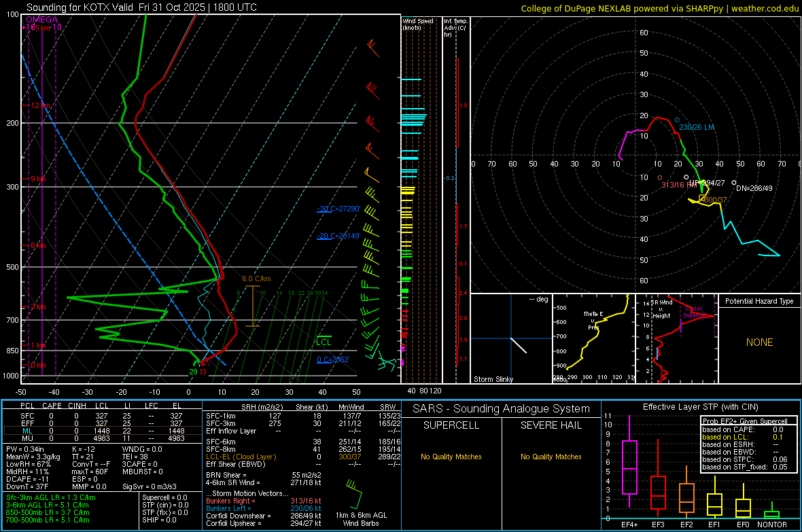Click the '-20 C=23149'' level label
Viewport: 802px width, 532px height.
tap(338, 236)
